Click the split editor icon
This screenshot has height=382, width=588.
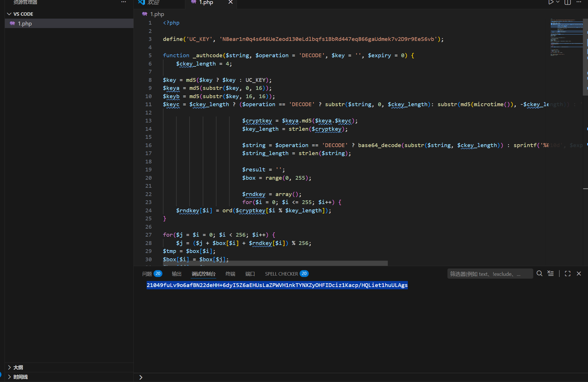[x=568, y=2]
